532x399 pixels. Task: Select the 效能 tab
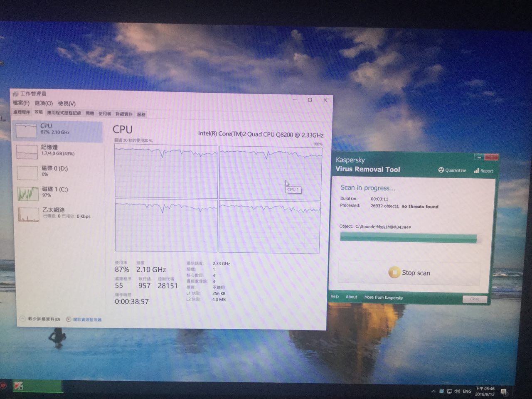point(39,112)
